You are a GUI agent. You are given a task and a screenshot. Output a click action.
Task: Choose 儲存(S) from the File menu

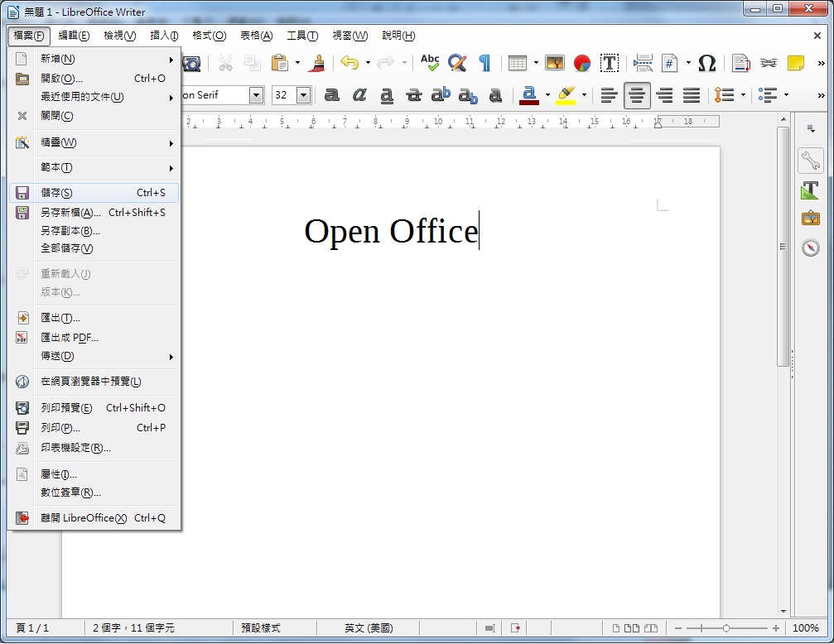pyautogui.click(x=56, y=193)
